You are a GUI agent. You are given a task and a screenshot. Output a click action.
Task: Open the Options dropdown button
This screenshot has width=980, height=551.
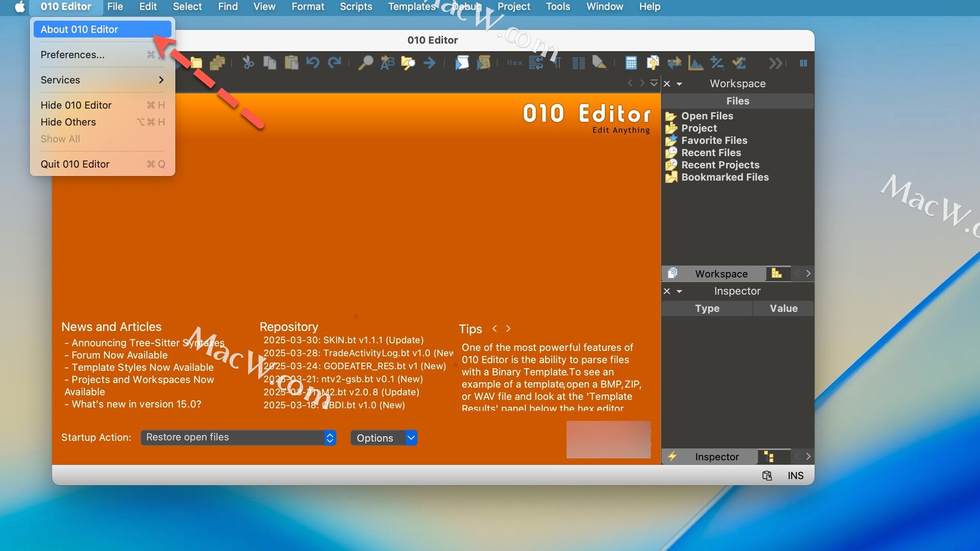tap(384, 438)
